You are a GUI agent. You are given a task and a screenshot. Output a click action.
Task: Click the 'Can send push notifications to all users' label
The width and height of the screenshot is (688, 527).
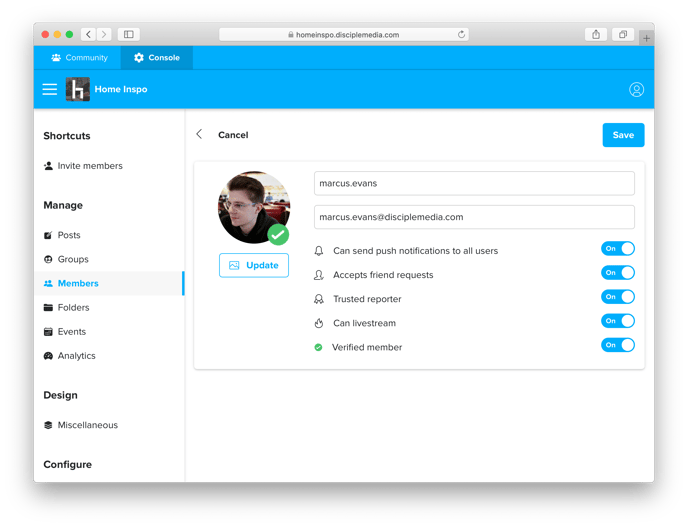pos(416,251)
